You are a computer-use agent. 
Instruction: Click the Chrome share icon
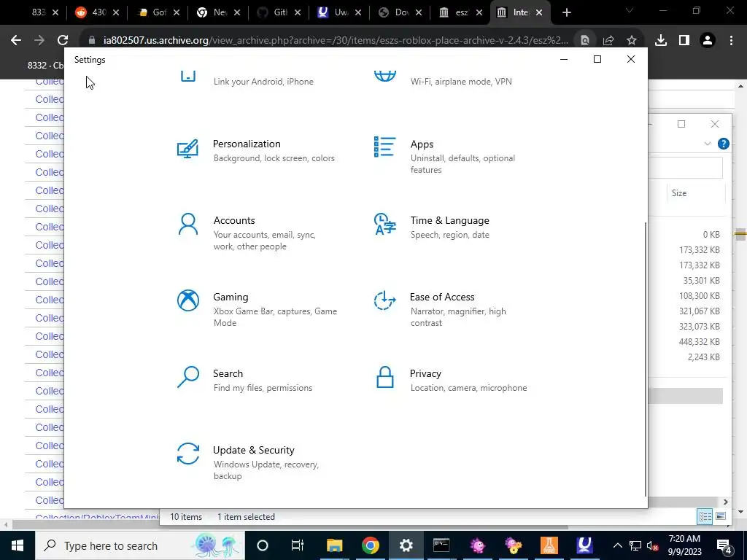click(x=608, y=41)
